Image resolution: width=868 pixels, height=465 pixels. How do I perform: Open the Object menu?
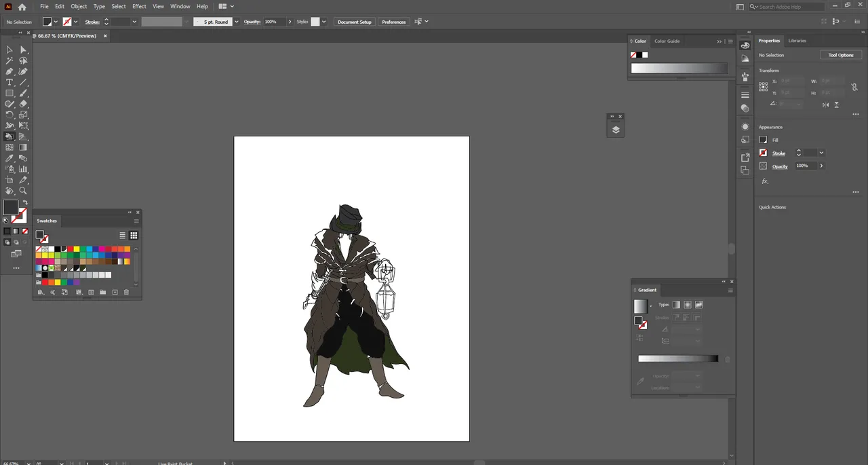pos(79,7)
